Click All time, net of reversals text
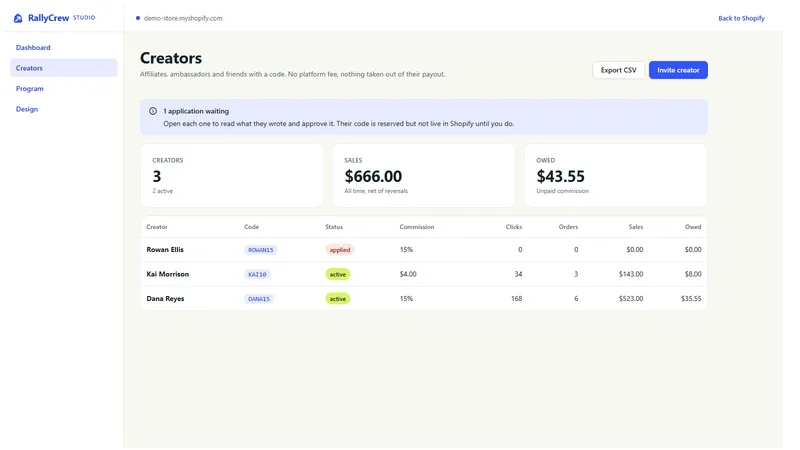The width and height of the screenshot is (800, 450). click(376, 191)
